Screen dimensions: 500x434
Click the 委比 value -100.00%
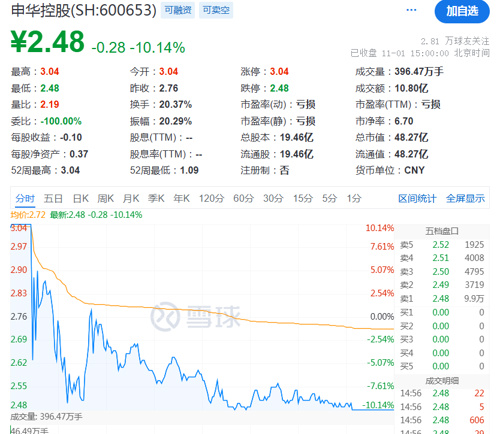point(61,121)
